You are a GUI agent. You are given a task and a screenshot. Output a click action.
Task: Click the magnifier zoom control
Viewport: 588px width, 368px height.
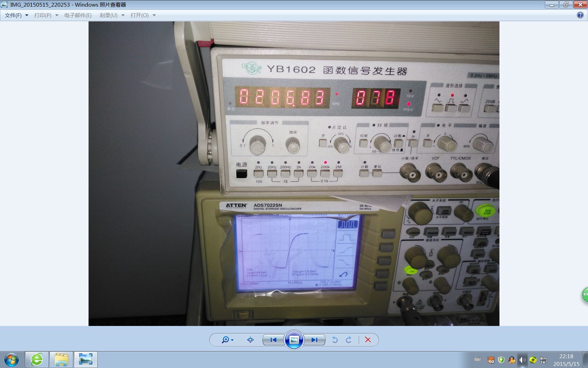tap(225, 340)
